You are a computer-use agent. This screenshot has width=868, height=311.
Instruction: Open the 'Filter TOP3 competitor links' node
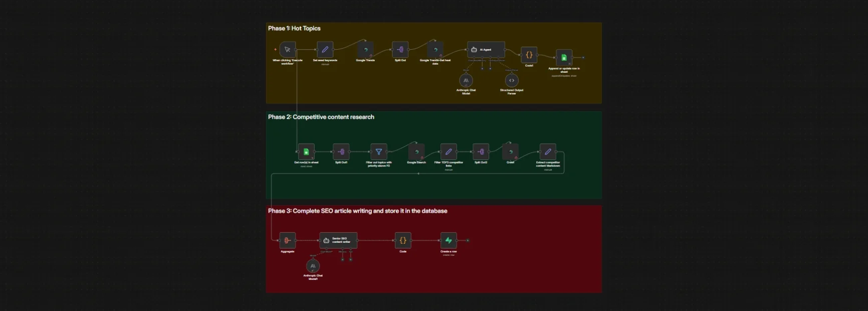449,151
